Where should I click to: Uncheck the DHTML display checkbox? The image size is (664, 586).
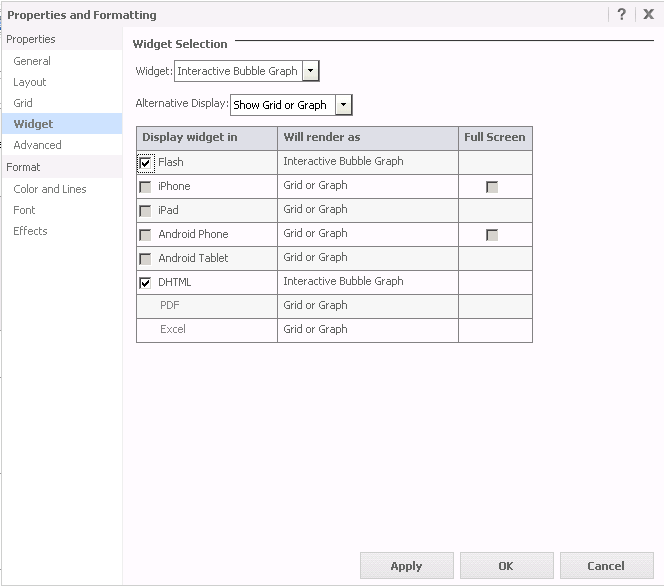pyautogui.click(x=145, y=283)
